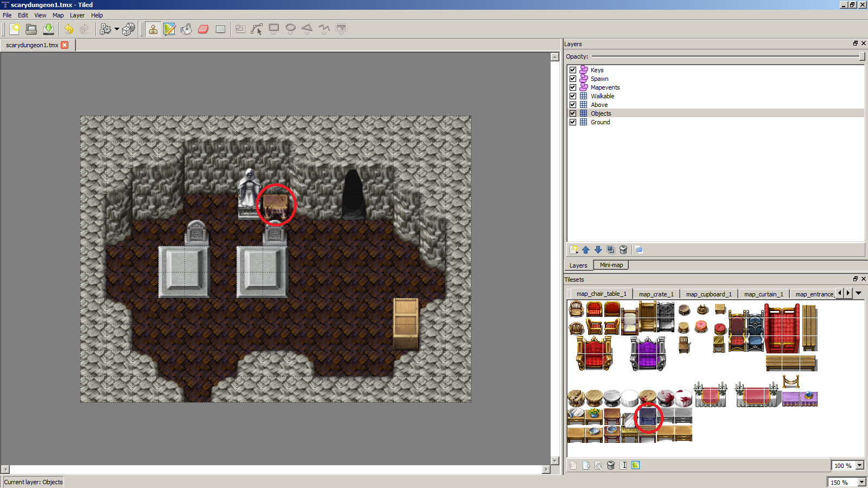Toggle show other layers icon in Layers panel
The height and width of the screenshot is (488, 868).
coord(639,250)
